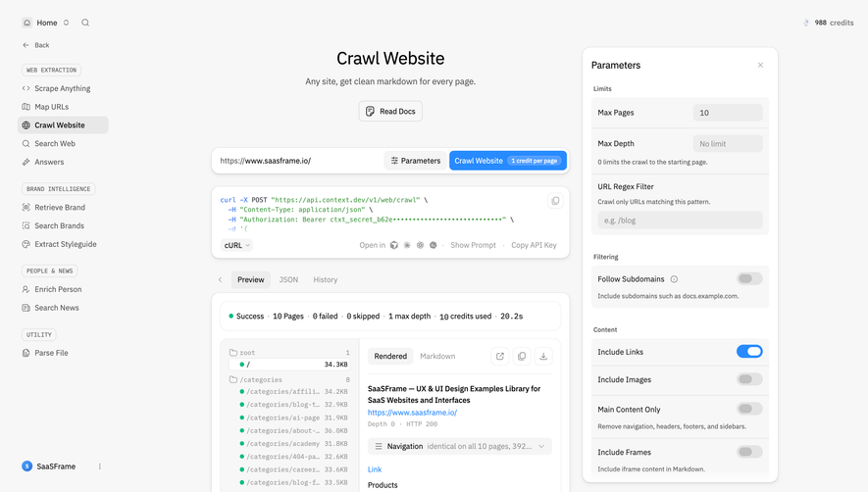Click the Enrich Person icon

point(26,289)
